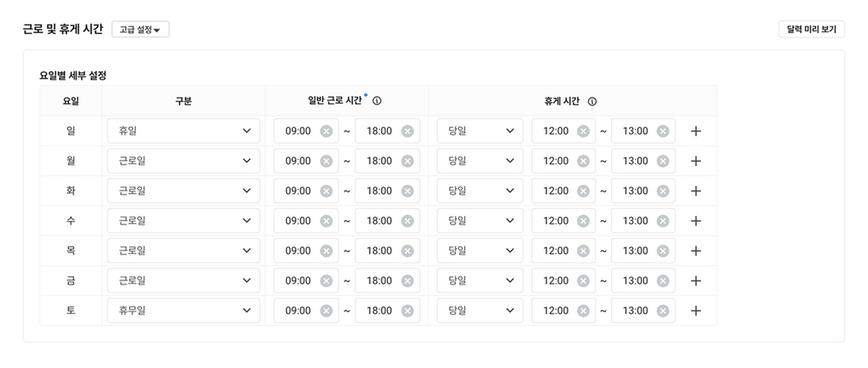This screenshot has height=368, width=868.
Task: Add a break time row for 토 (Saturday)
Action: (x=696, y=311)
